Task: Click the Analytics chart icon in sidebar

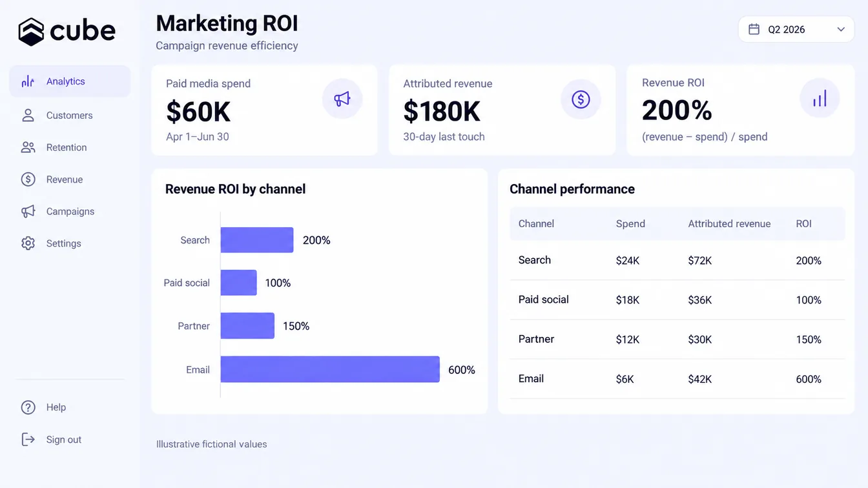Action: pyautogui.click(x=28, y=81)
